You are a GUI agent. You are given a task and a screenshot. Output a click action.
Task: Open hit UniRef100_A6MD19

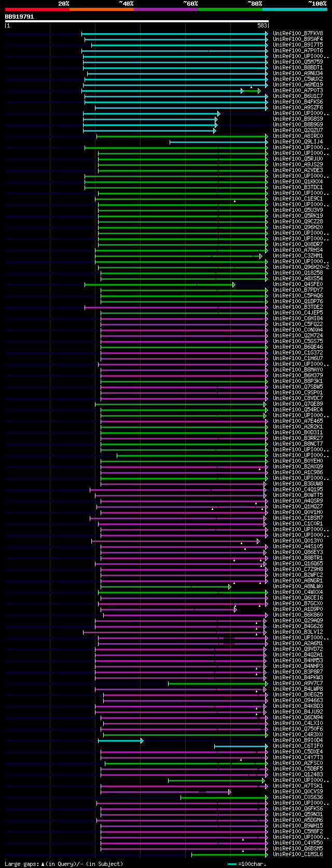(298, 84)
